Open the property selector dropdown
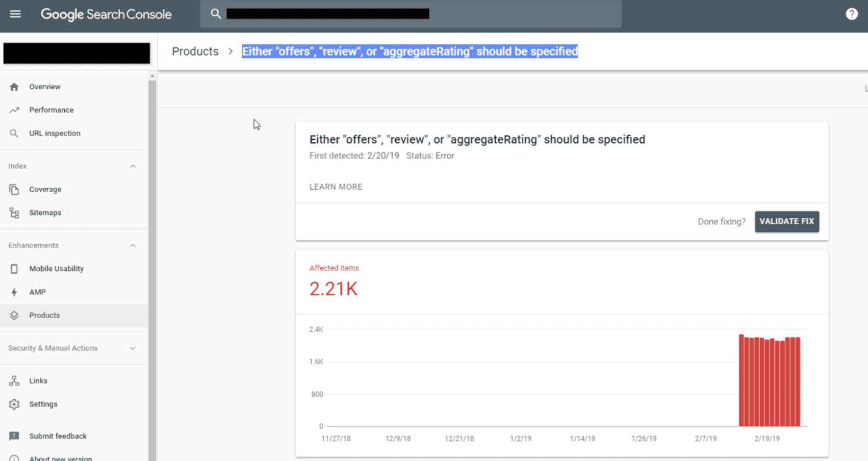 click(x=76, y=53)
